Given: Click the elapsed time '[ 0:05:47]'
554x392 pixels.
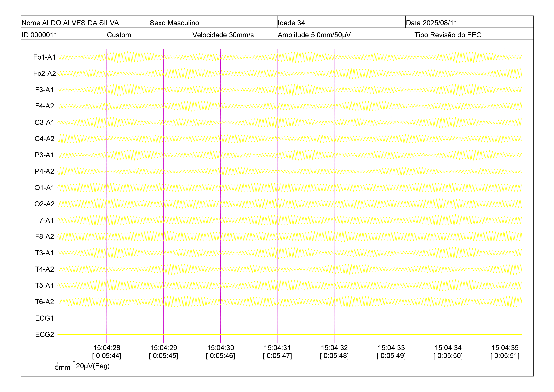Looking at the screenshot, I should pos(277,356).
